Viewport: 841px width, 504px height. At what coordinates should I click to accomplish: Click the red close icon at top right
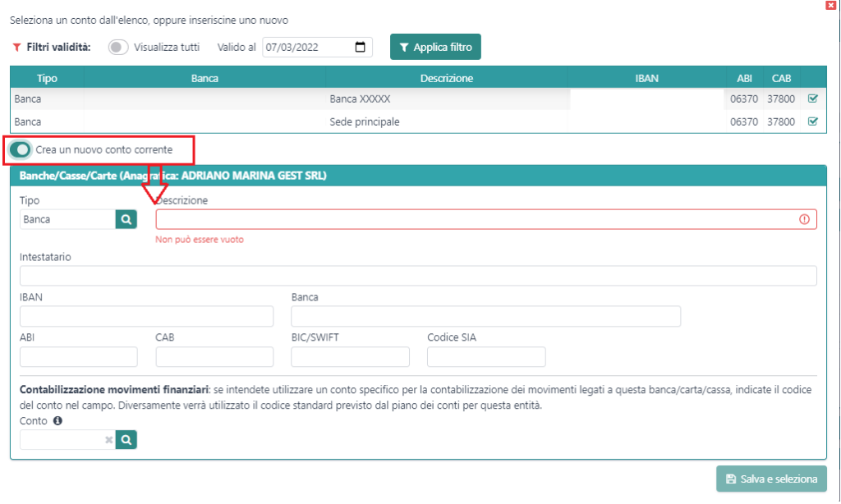(x=831, y=5)
